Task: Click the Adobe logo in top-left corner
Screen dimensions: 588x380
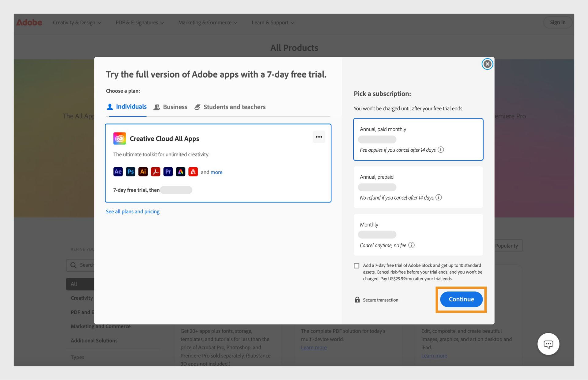Action: tap(29, 23)
